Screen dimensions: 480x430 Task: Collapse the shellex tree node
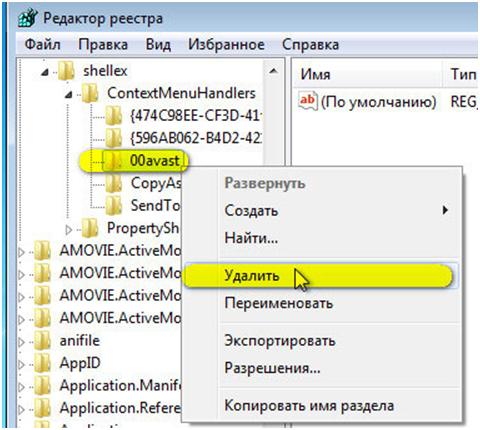point(45,72)
